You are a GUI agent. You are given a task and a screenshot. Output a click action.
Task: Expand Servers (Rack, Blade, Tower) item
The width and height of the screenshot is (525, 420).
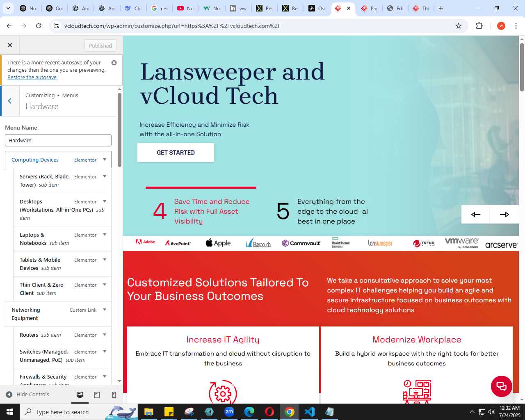click(105, 176)
